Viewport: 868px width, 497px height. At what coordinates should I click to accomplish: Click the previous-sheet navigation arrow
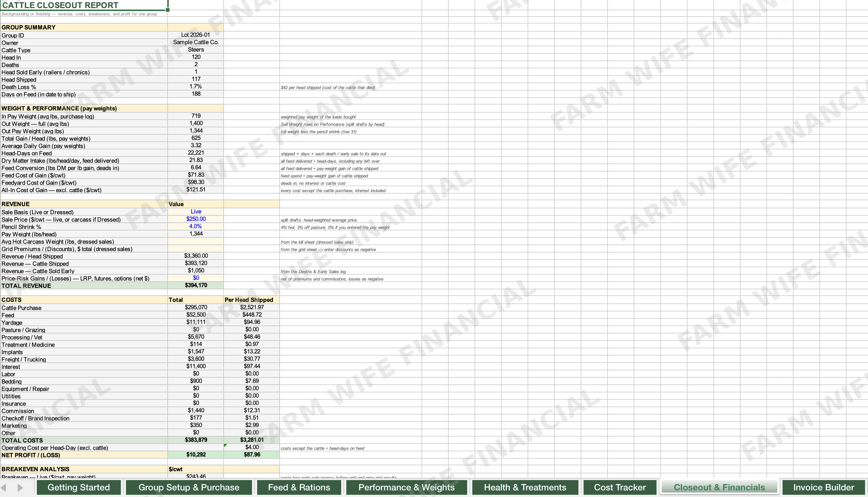(4, 487)
